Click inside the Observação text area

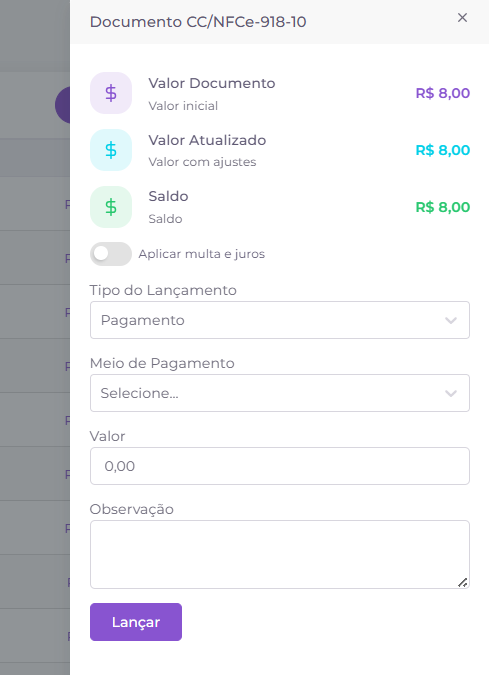coord(280,554)
